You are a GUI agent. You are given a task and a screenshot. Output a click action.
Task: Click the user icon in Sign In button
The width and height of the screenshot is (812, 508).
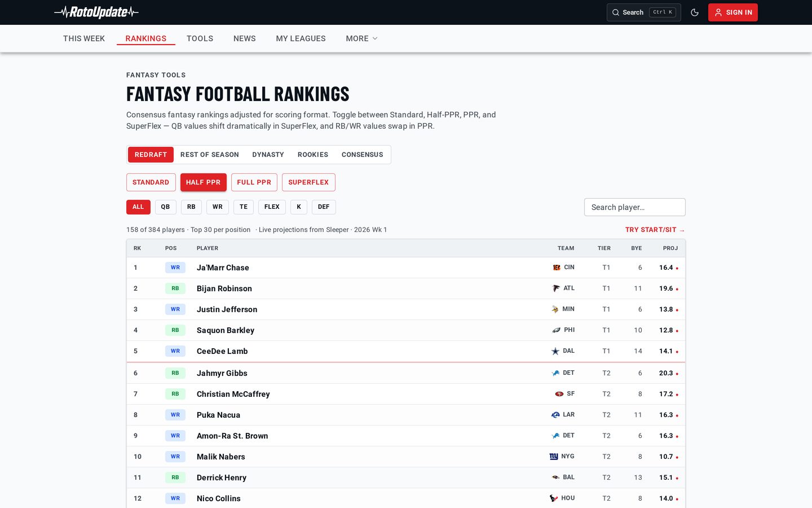[718, 12]
